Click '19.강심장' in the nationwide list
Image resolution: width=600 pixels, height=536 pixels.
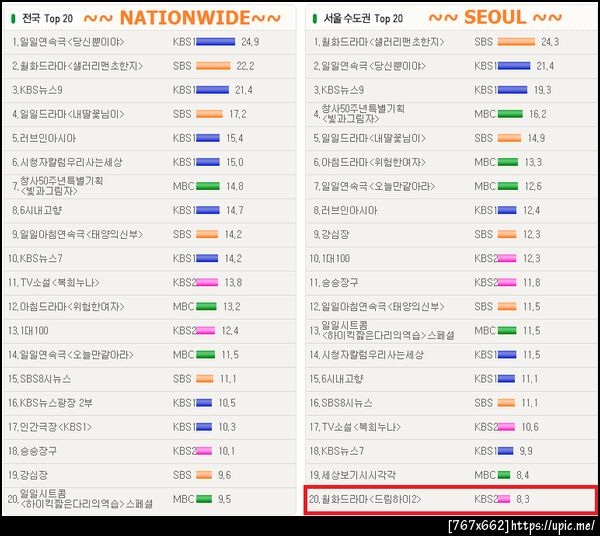(28, 475)
